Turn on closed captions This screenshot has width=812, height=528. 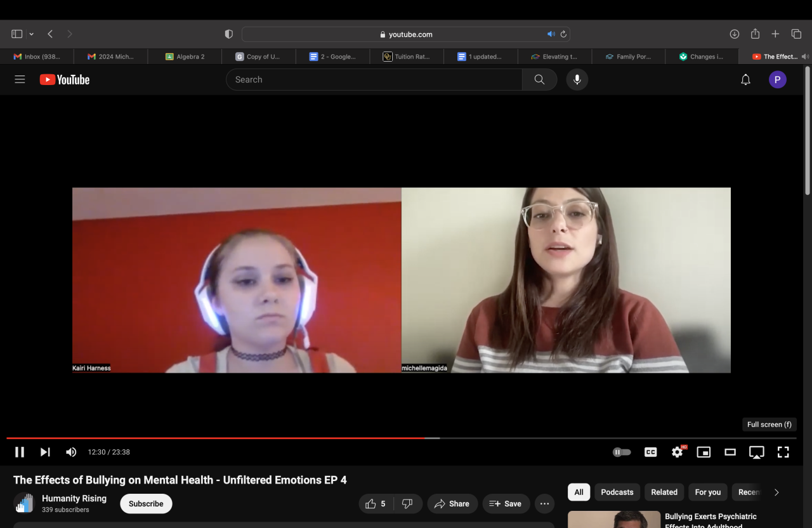(650, 452)
